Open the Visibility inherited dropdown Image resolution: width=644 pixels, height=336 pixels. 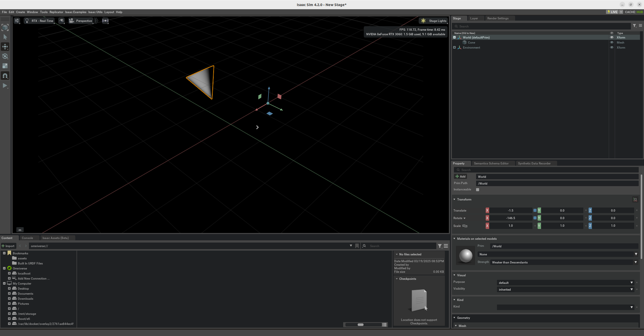click(565, 290)
